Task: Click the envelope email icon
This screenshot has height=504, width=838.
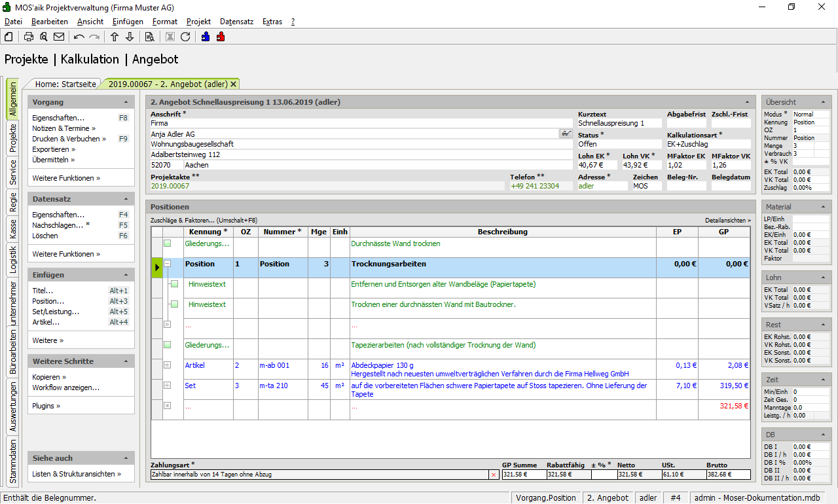Action: pos(59,37)
